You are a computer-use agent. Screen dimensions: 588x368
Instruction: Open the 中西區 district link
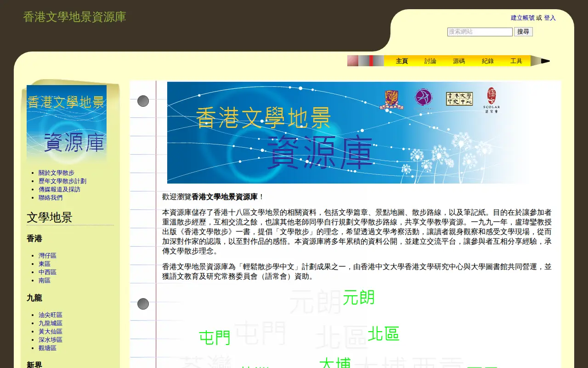coord(47,272)
